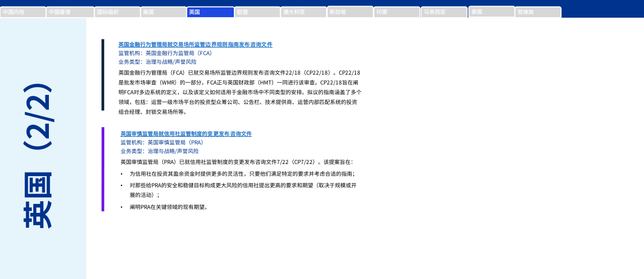Go to the 印度 tab

pos(397,12)
